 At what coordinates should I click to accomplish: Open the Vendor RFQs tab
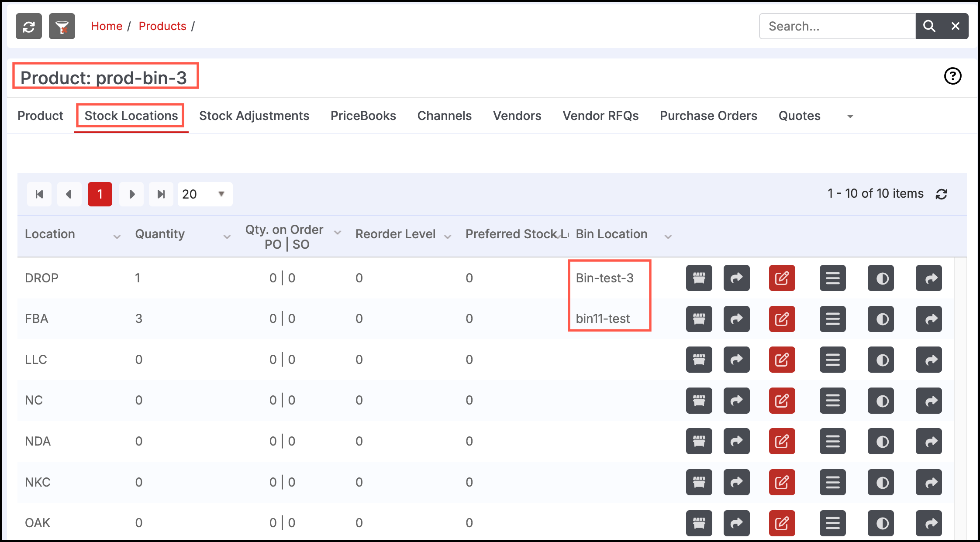[600, 116]
